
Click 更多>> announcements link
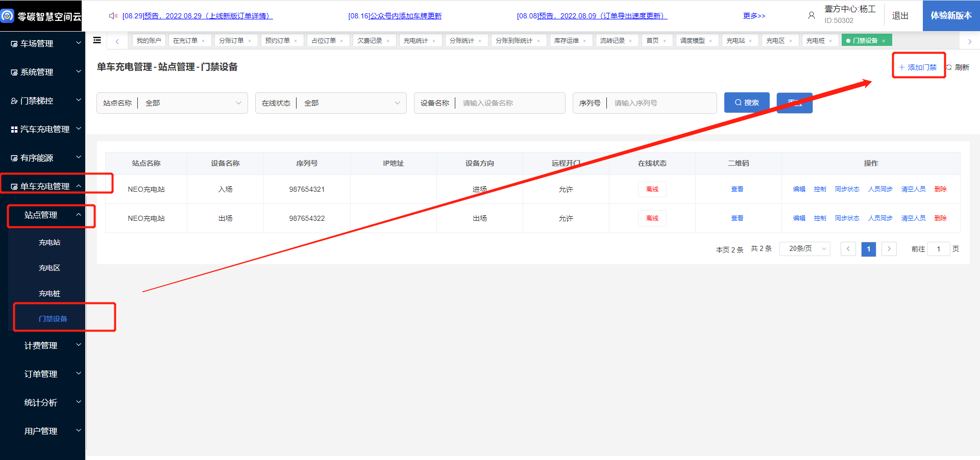pyautogui.click(x=754, y=16)
